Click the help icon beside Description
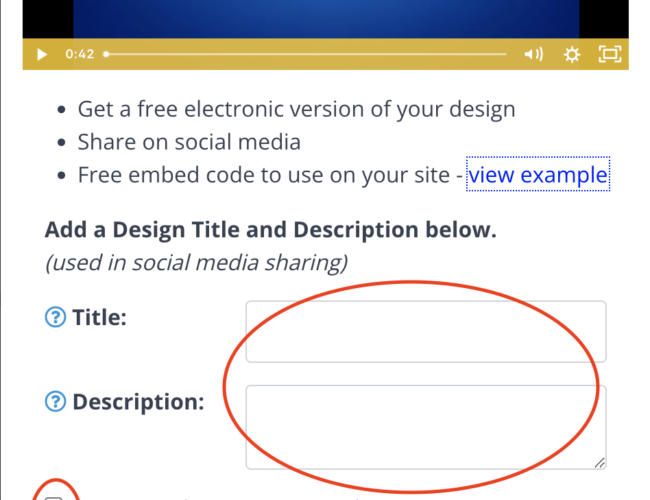650x500 pixels. [x=56, y=402]
